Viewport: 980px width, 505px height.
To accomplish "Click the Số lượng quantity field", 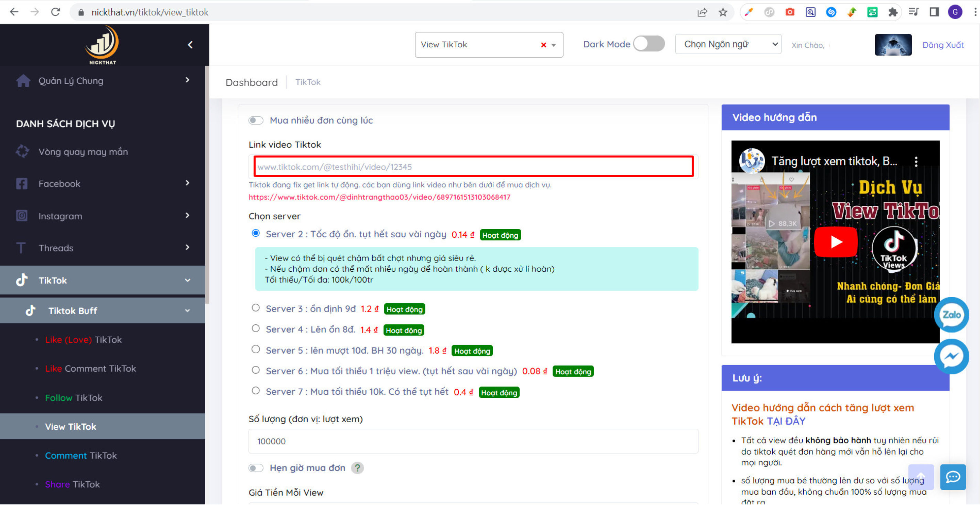I will click(473, 441).
